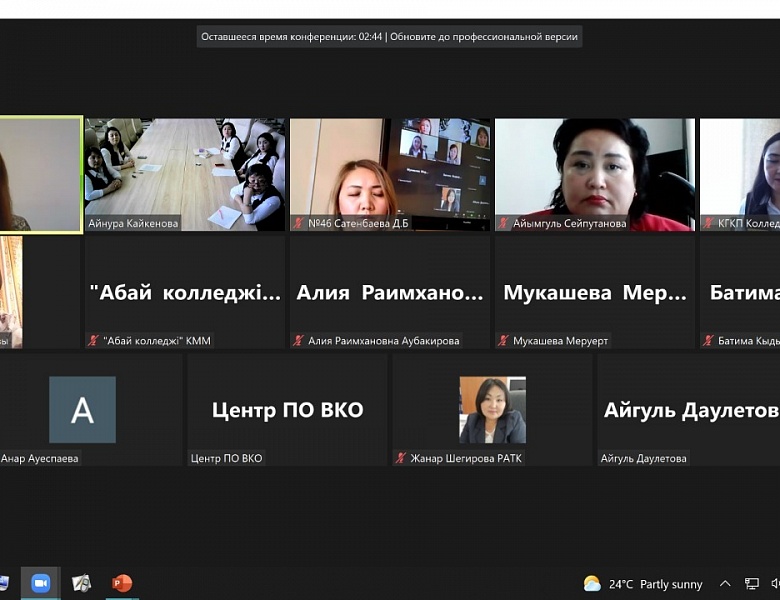Click Айнура Кайкенова name label

tap(133, 223)
